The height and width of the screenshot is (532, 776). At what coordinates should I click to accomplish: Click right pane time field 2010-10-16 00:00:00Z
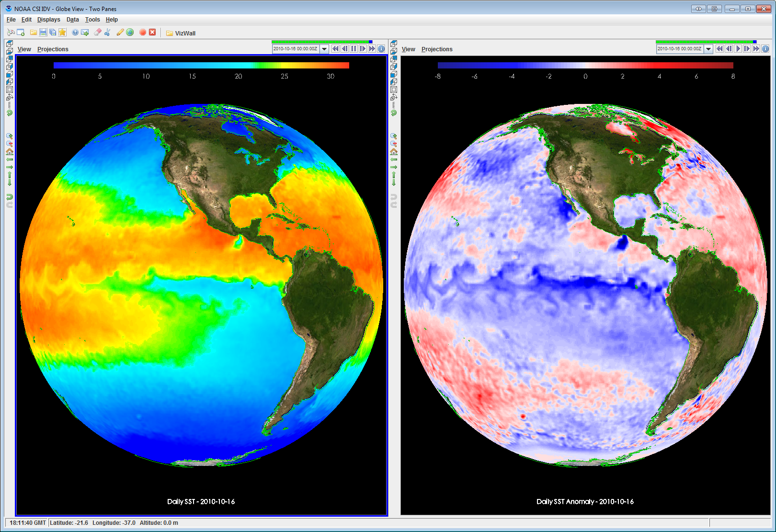[x=680, y=49]
